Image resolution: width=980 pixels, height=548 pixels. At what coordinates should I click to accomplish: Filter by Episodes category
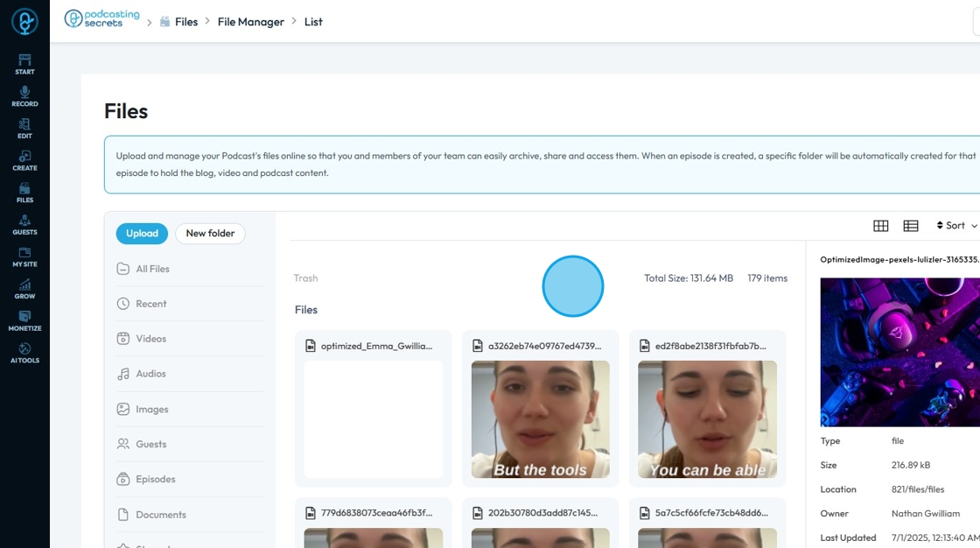click(190, 479)
